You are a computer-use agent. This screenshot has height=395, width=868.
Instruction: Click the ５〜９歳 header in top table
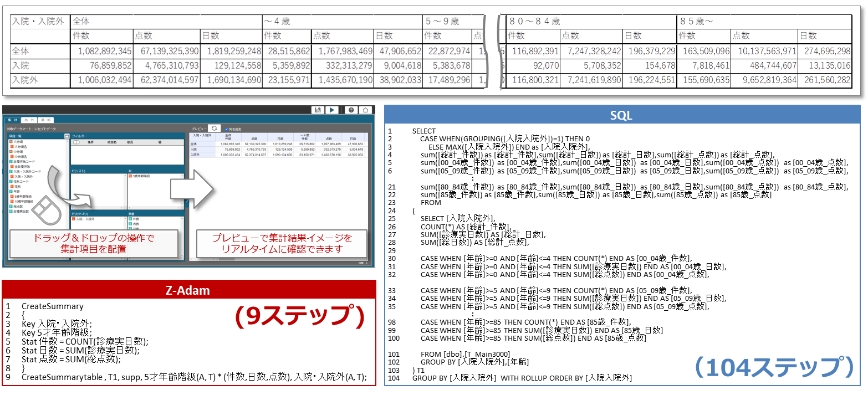(x=442, y=22)
